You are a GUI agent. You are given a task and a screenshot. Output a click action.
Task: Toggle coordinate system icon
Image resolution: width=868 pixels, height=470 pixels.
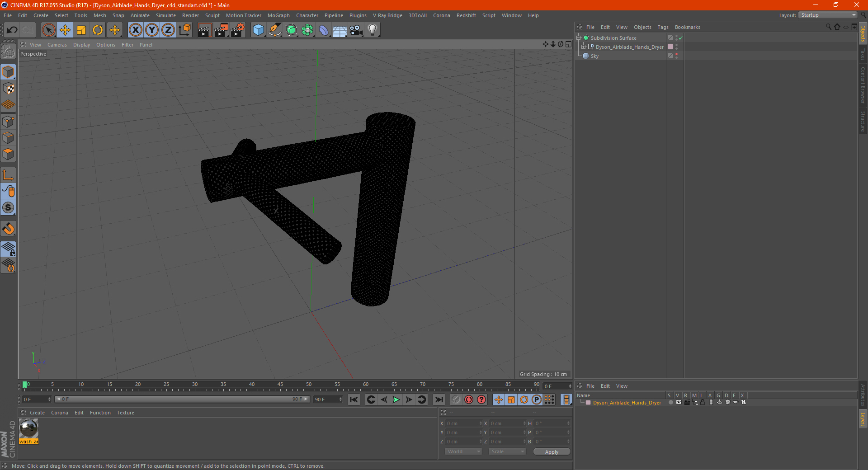click(x=184, y=30)
